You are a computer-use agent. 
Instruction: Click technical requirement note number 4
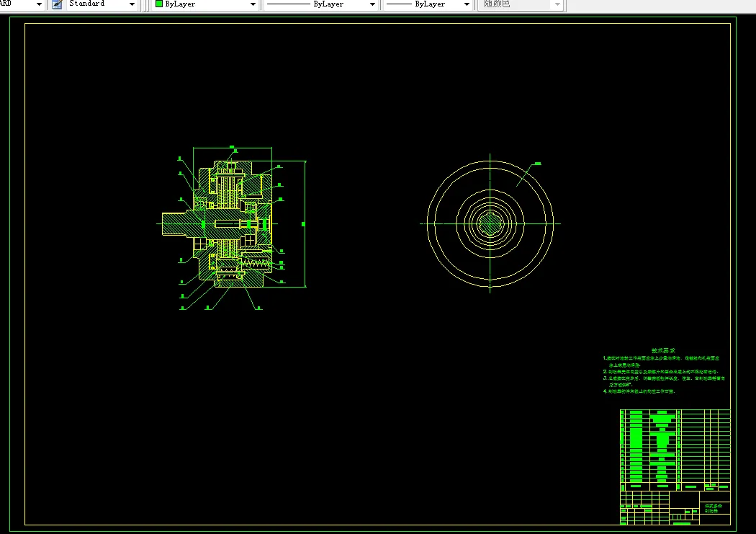639,391
